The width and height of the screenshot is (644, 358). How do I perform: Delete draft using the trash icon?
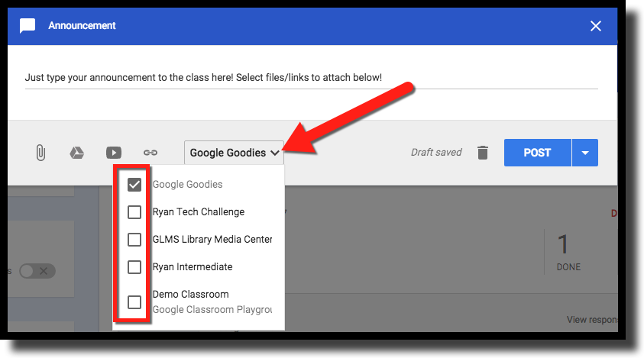point(483,153)
